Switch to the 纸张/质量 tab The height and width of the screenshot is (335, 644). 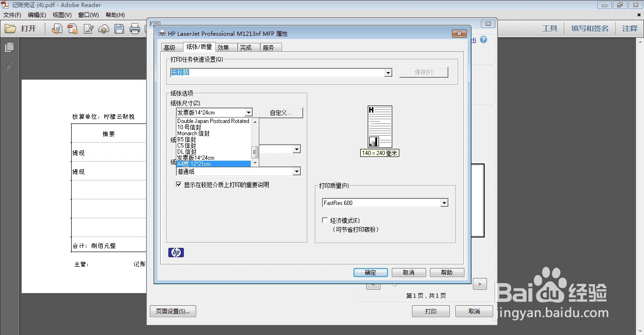(199, 47)
